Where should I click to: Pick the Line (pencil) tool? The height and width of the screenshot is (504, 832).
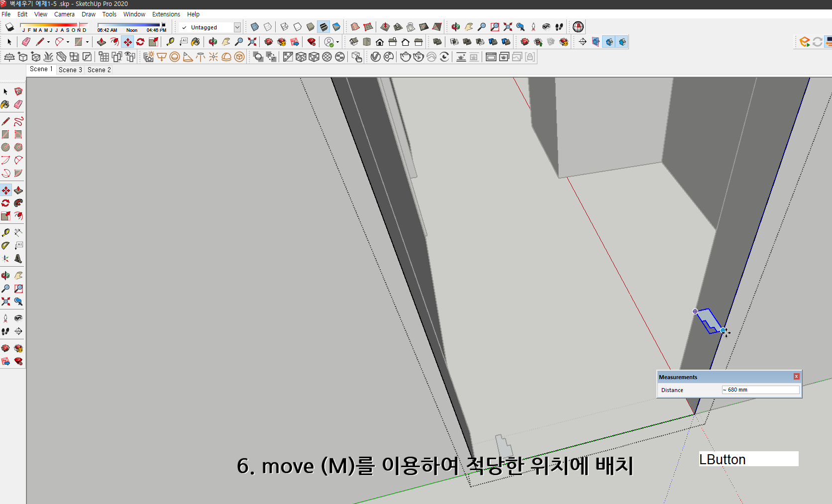6,121
